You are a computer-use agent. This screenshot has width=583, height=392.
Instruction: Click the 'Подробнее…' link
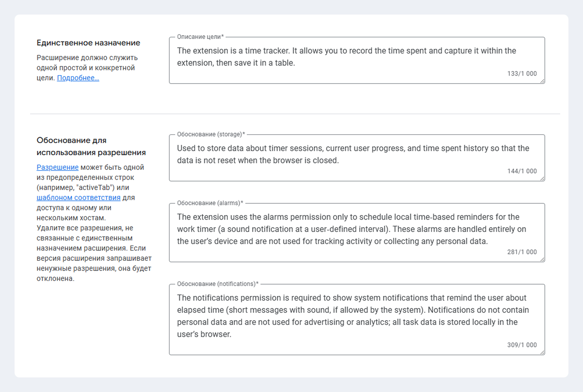[x=78, y=78]
